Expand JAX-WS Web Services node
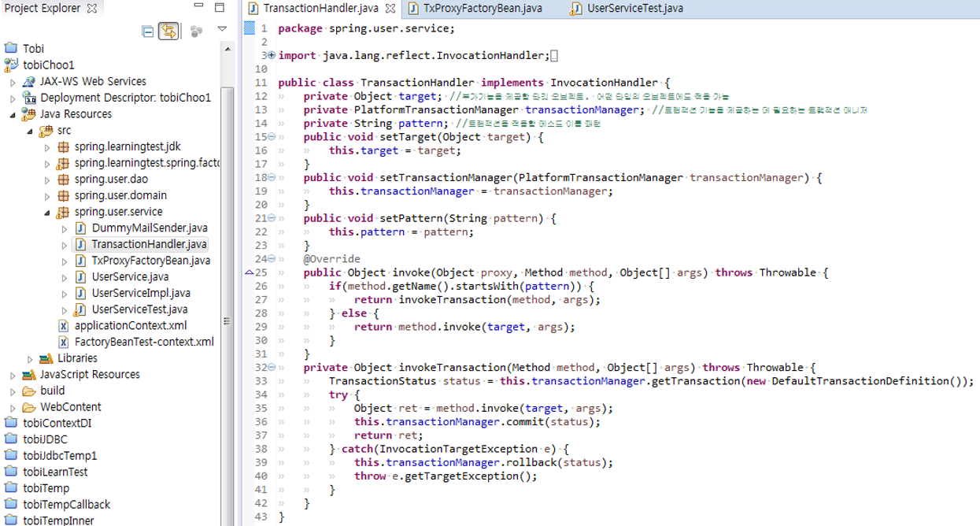This screenshot has height=526, width=980. pos(13,82)
